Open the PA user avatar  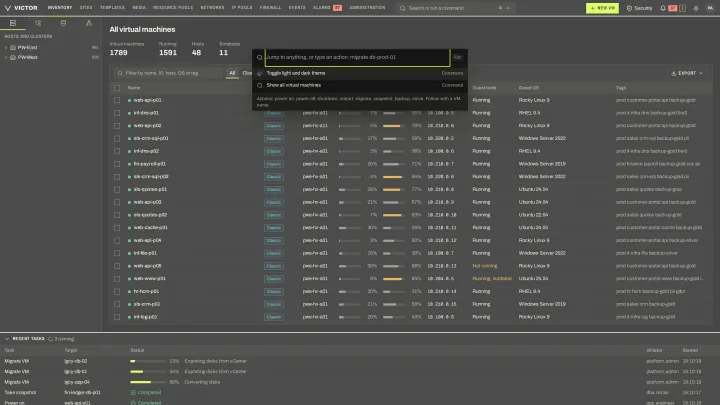710,8
